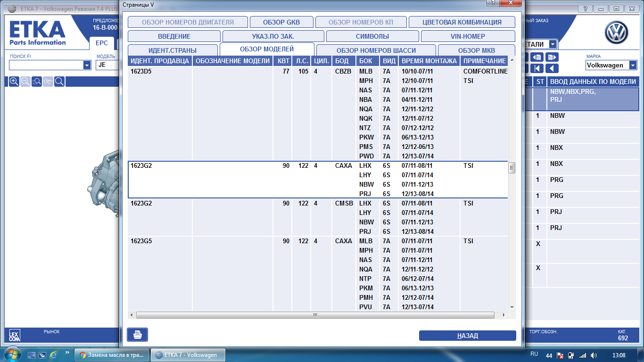
Task: Click the NBW,NBX,PRG, PRJ cell
Action: (593, 99)
